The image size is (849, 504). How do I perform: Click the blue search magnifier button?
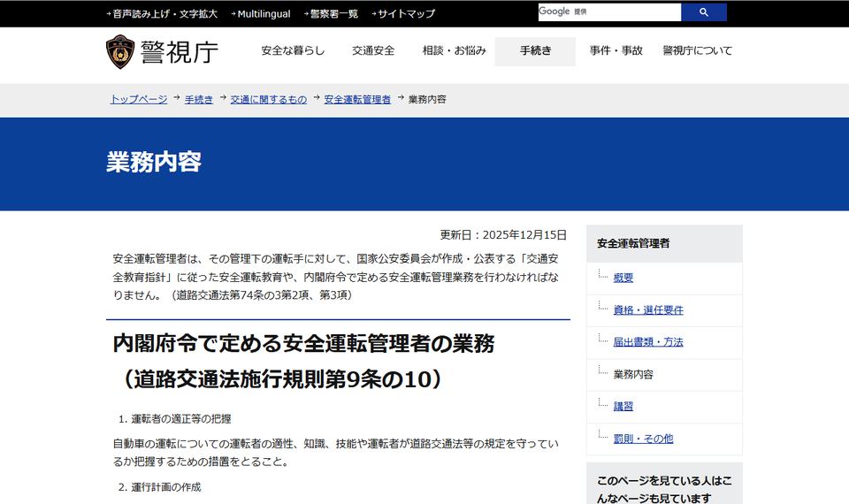pos(703,11)
